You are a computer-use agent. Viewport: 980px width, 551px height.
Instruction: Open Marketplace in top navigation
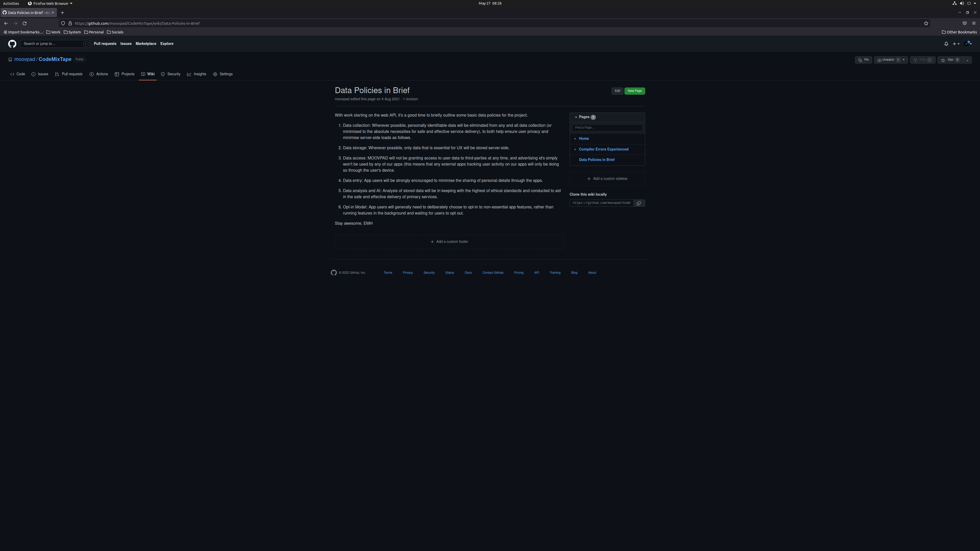(x=146, y=44)
